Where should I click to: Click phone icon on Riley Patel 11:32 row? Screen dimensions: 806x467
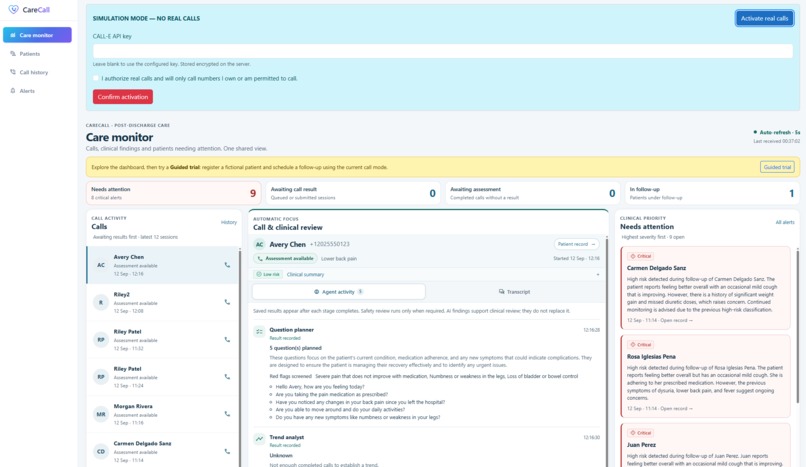coord(227,340)
